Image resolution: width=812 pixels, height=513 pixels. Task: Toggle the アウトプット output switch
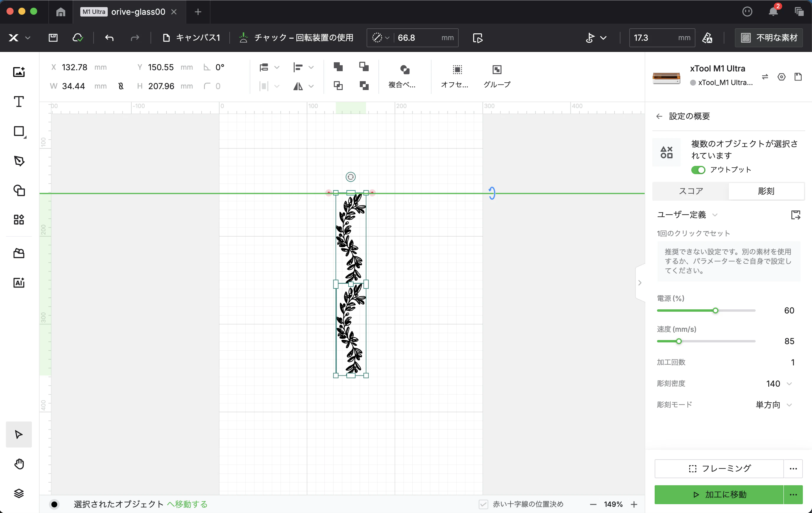click(698, 170)
